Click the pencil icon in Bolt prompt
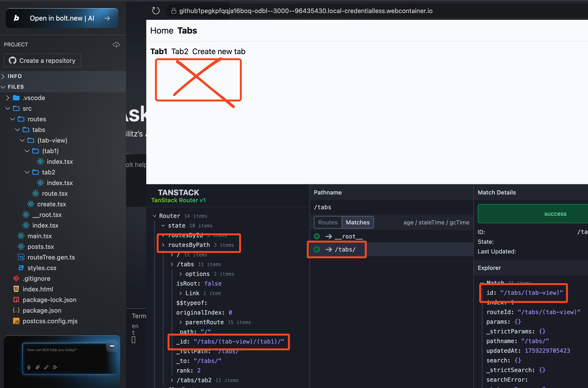The image size is (588, 388). 46,367
